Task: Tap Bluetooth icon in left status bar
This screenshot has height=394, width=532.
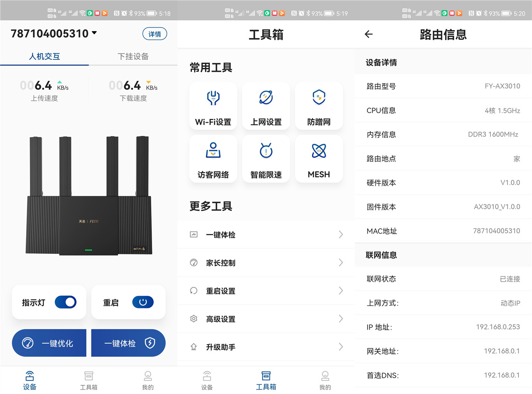Action: click(x=130, y=13)
